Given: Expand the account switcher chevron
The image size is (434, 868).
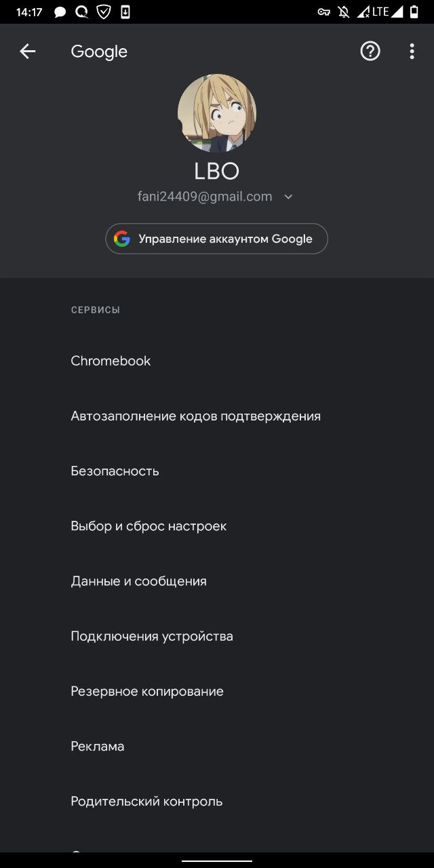Looking at the screenshot, I should coord(288,197).
